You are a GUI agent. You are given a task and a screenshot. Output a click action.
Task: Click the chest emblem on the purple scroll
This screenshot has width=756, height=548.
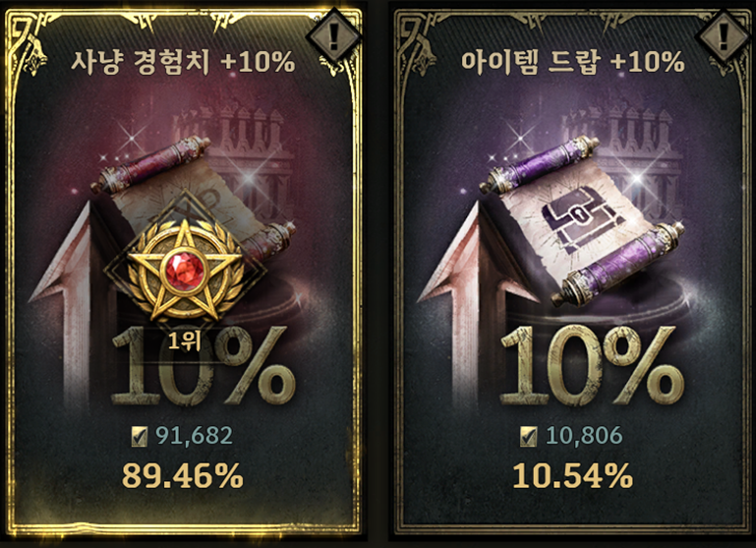(582, 225)
